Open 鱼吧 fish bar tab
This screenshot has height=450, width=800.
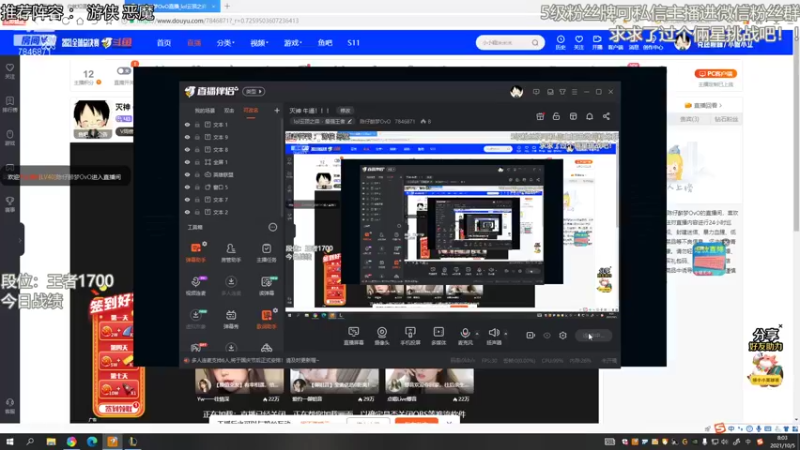[x=325, y=43]
